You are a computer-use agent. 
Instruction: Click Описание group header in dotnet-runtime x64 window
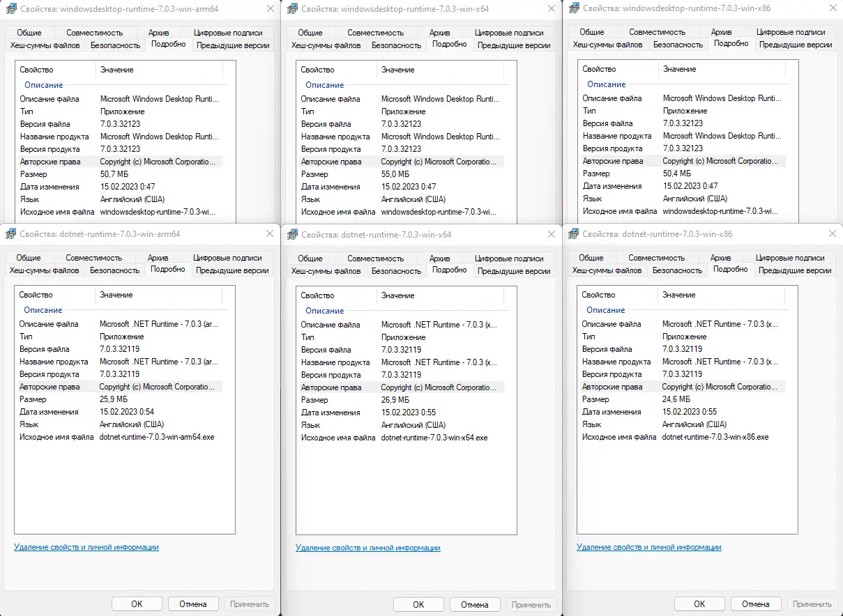point(325,311)
